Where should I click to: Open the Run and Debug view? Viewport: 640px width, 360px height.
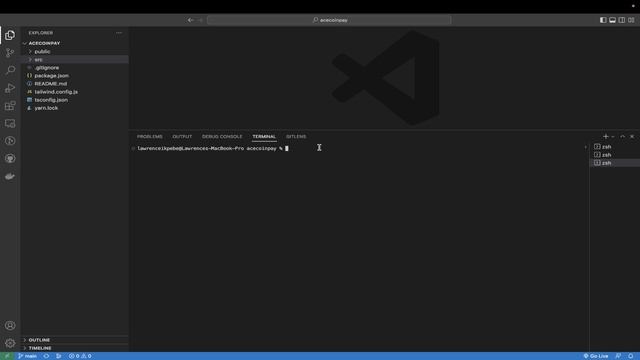10,88
